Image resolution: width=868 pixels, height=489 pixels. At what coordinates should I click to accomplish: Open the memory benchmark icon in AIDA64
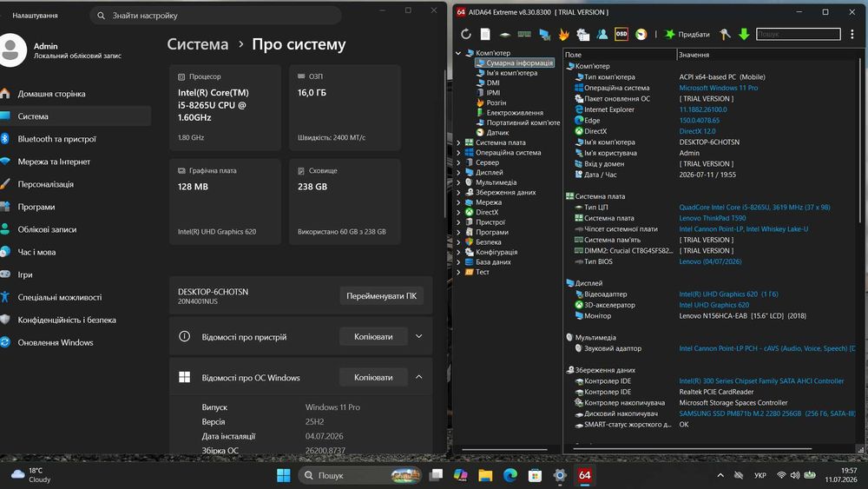coord(524,35)
